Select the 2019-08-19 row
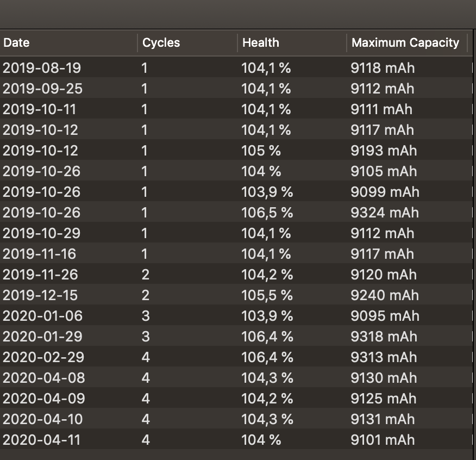 point(236,67)
